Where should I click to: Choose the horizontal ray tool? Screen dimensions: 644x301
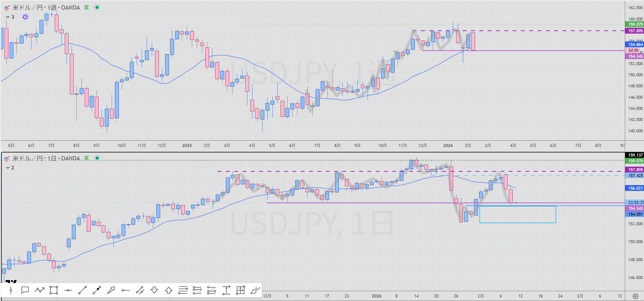[126, 290]
